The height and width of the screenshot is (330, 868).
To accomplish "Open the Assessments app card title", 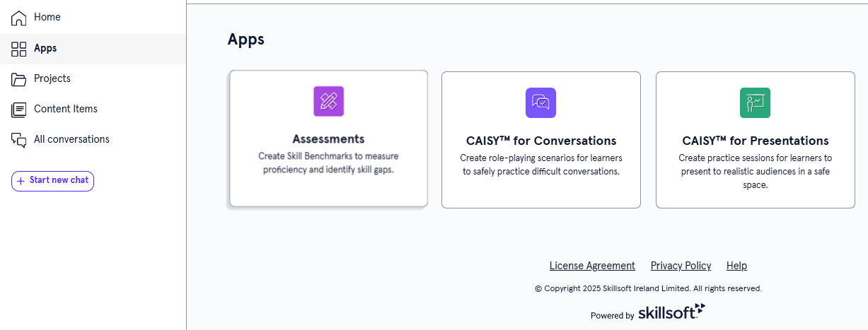I will pos(328,139).
